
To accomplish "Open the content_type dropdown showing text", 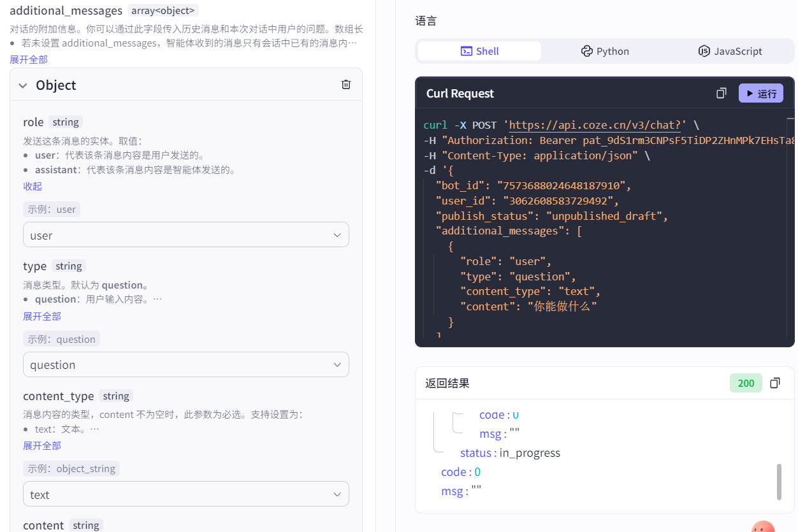I will (x=186, y=494).
